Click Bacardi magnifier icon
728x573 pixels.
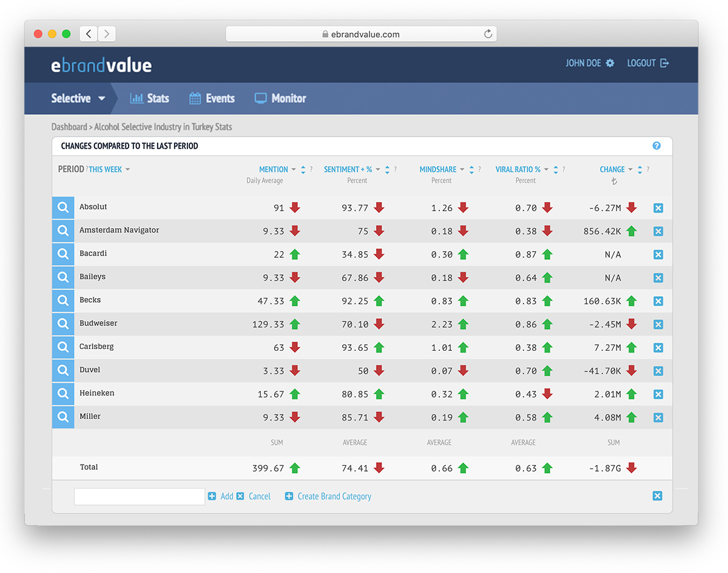pyautogui.click(x=63, y=254)
